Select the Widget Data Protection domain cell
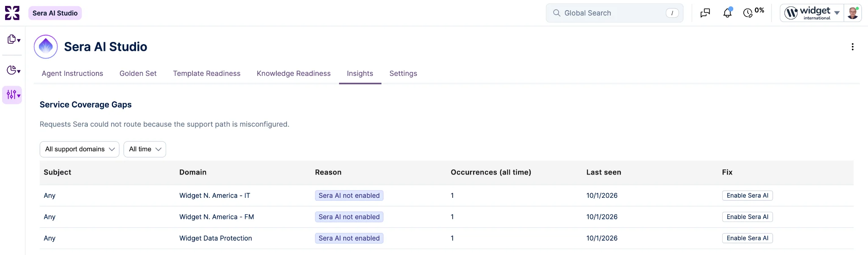Viewport: 868px width, 255px height. pyautogui.click(x=216, y=238)
